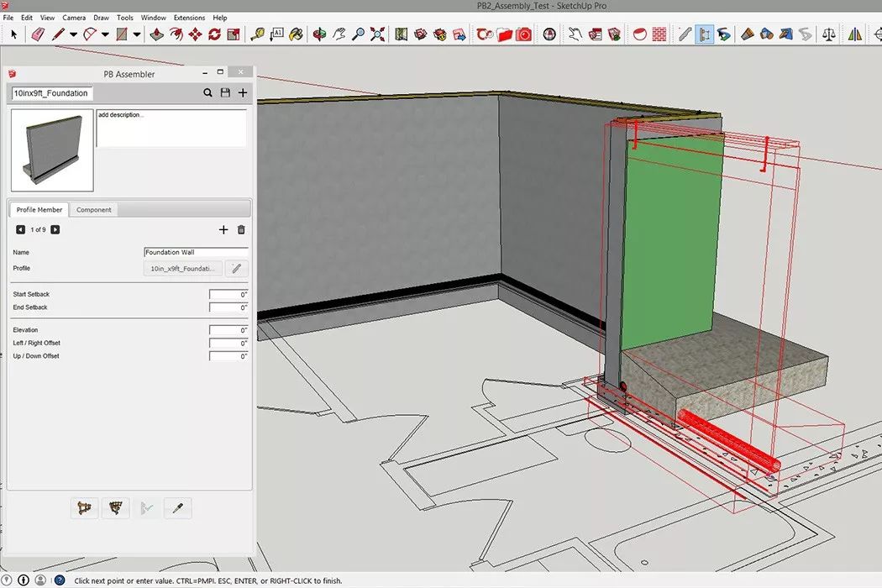
Task: Switch to the Component tab
Action: click(93, 210)
